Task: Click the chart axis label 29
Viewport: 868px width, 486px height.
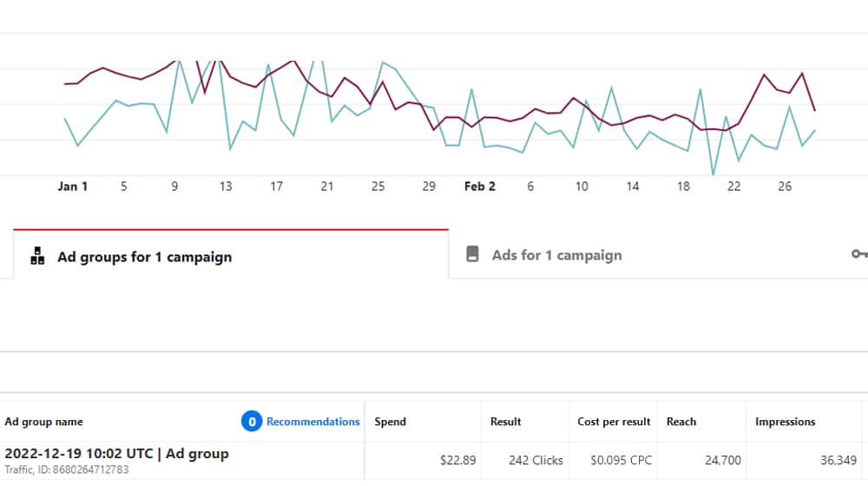Action: [x=429, y=187]
